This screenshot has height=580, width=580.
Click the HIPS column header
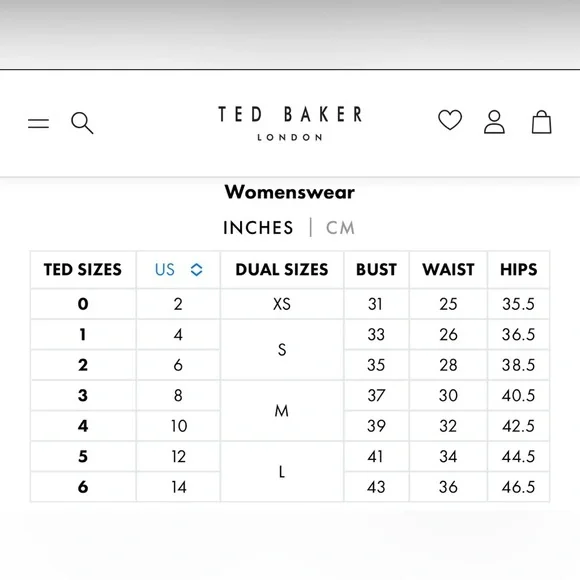point(518,269)
